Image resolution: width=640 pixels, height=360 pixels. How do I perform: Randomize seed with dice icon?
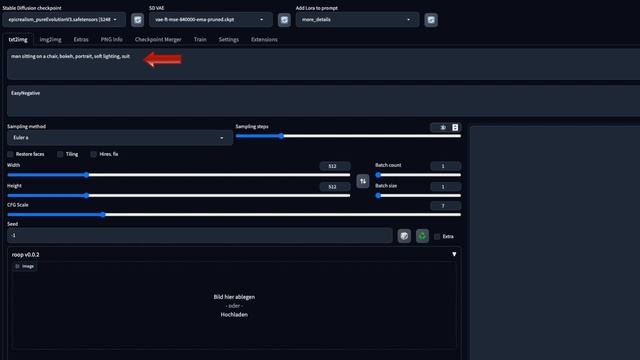[x=404, y=236]
